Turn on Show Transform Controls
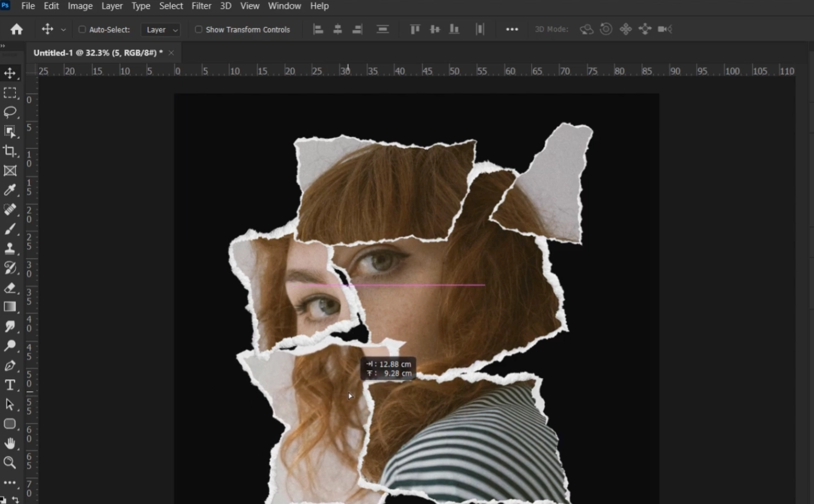 click(x=199, y=29)
